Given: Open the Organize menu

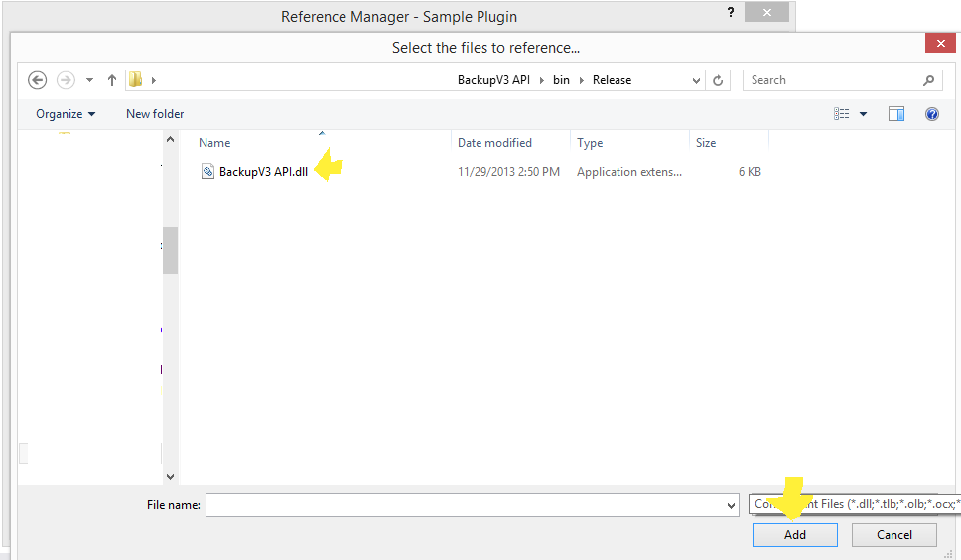Looking at the screenshot, I should point(66,114).
